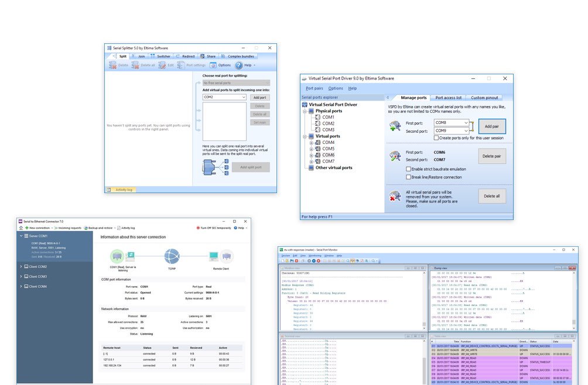
Task: Click the Dump view vertical scrollbar
Action: (574, 300)
